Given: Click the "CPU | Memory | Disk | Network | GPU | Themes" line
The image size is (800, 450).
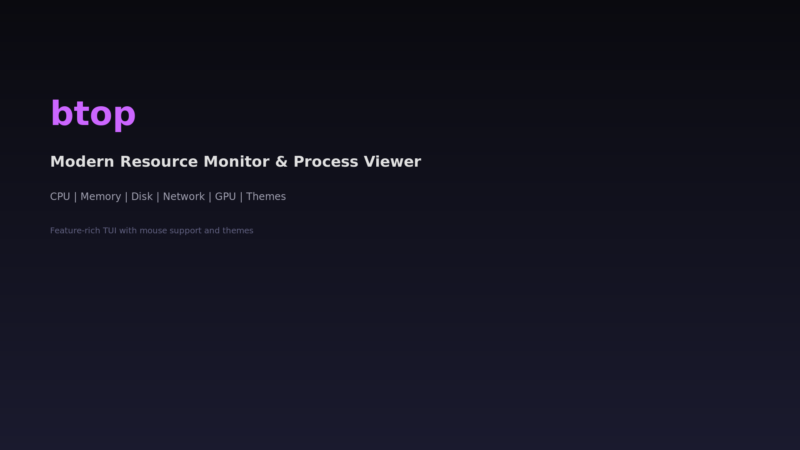Looking at the screenshot, I should pos(168,197).
